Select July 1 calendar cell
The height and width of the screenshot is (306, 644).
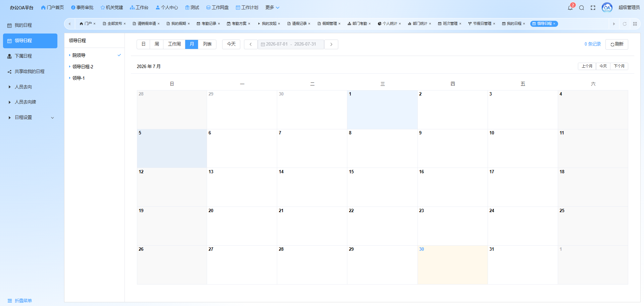tap(382, 110)
